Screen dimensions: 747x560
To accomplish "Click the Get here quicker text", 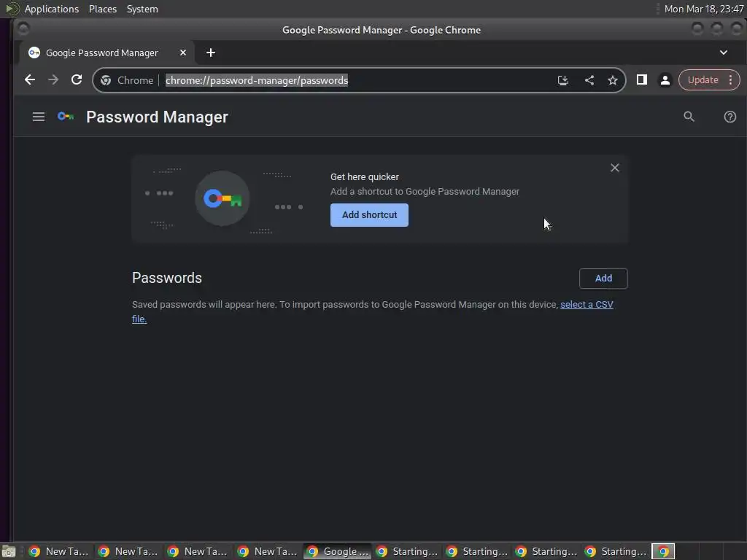I will (365, 176).
